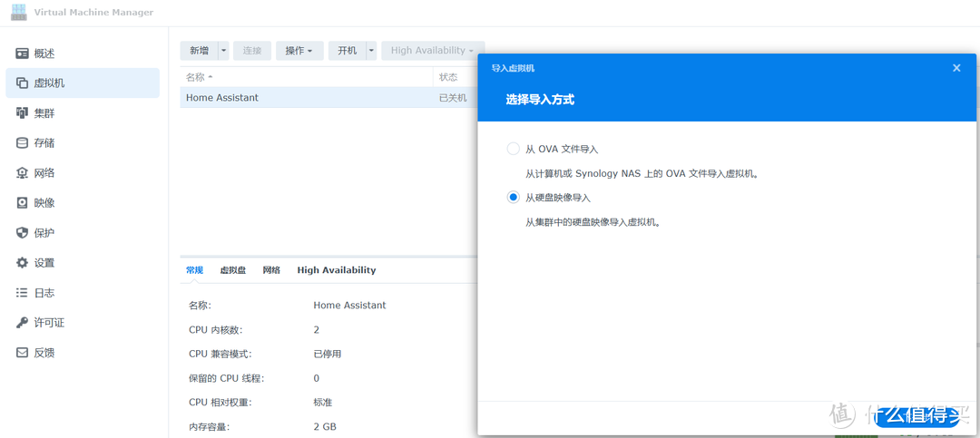Open the 映像 image icon

(x=23, y=203)
